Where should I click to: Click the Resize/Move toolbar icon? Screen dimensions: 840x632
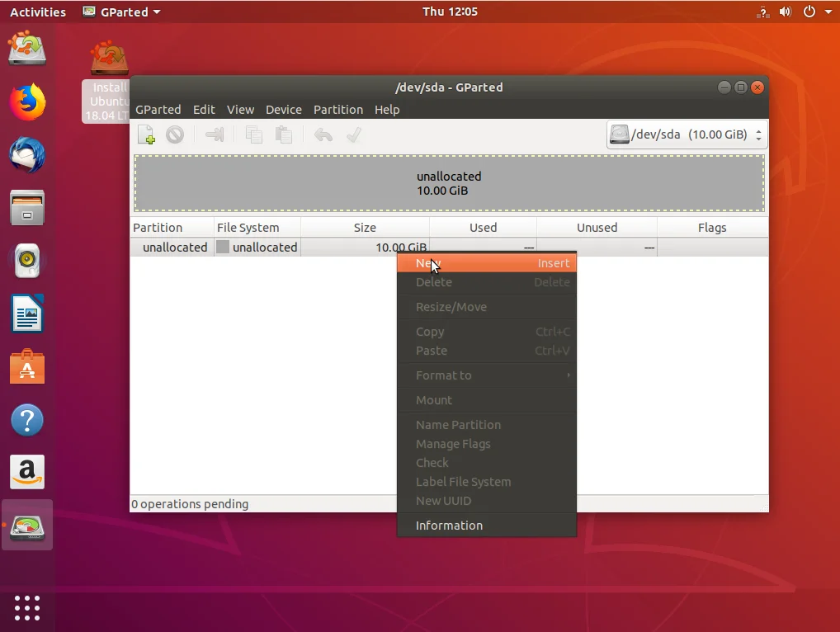coord(215,134)
